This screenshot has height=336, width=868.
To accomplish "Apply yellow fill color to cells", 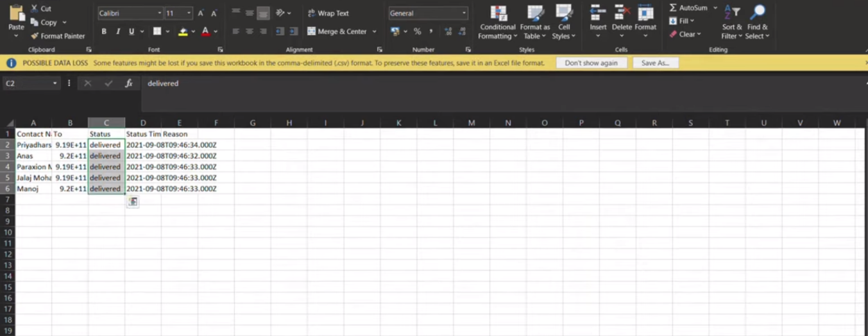I will (183, 31).
